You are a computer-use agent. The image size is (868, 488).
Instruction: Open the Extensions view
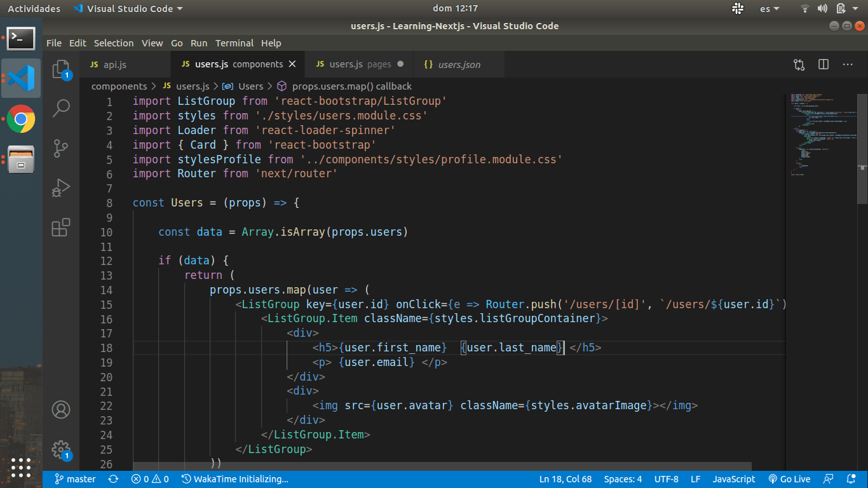[61, 227]
